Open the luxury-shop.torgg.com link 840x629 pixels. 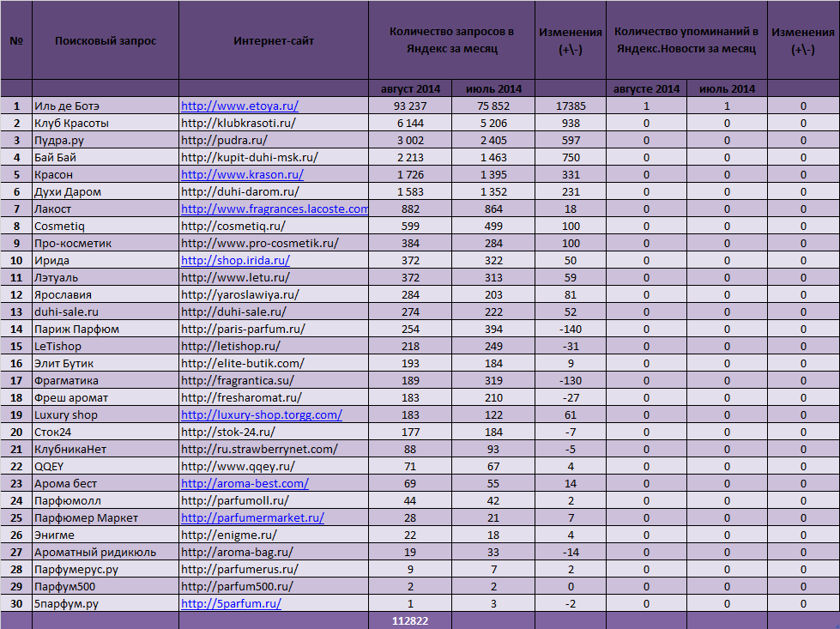[x=262, y=414]
